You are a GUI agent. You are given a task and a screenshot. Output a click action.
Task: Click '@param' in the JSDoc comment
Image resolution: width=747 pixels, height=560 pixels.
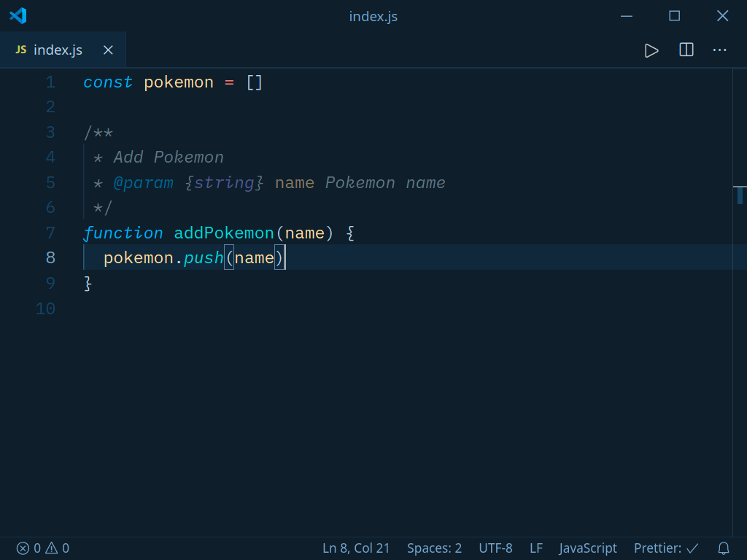click(x=144, y=183)
